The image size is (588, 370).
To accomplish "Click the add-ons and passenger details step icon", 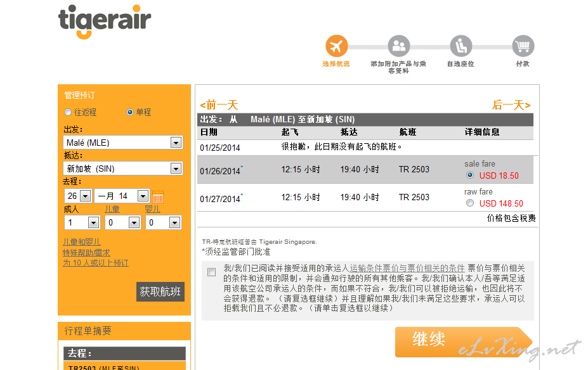I will [x=398, y=46].
